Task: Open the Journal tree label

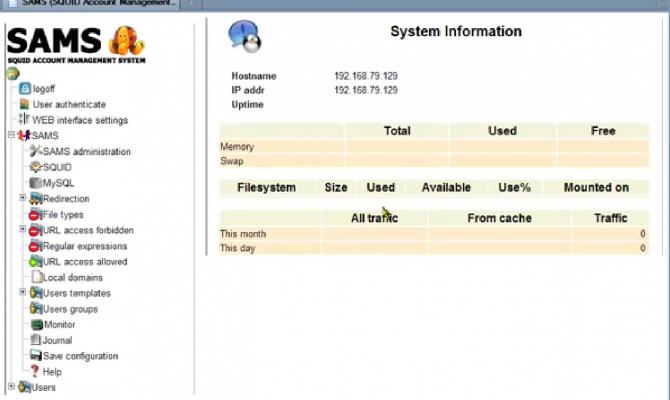Action: pos(57,340)
